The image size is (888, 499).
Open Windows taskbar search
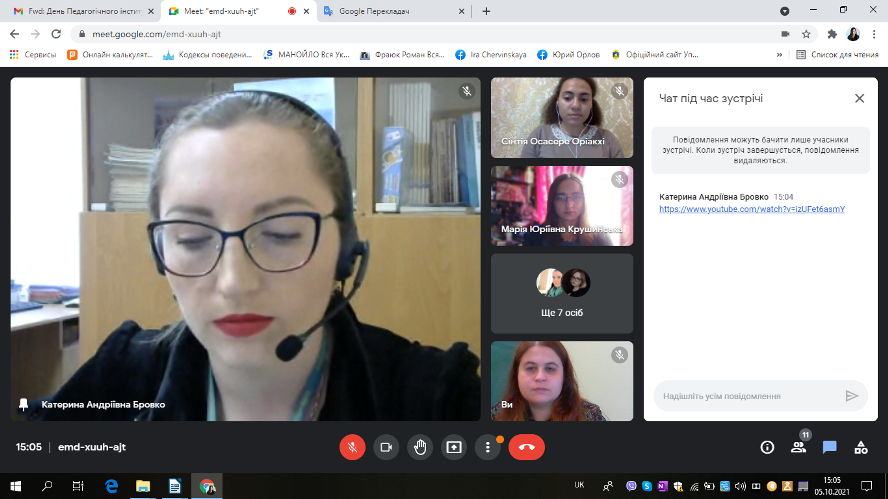pos(47,486)
